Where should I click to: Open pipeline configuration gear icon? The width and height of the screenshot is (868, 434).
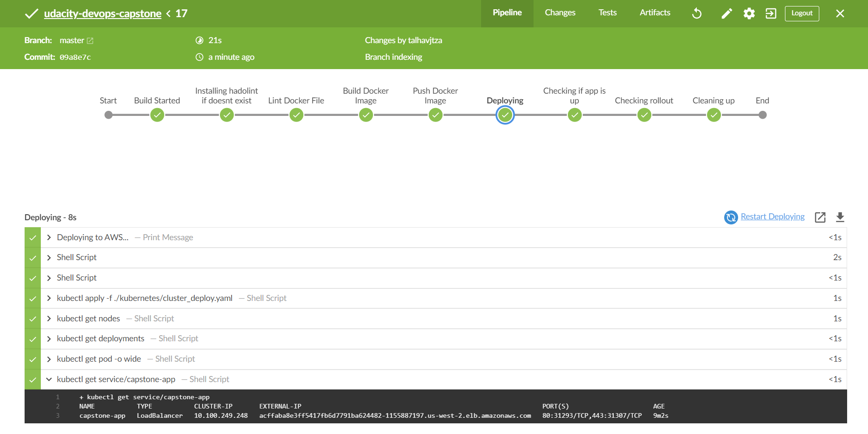(749, 13)
